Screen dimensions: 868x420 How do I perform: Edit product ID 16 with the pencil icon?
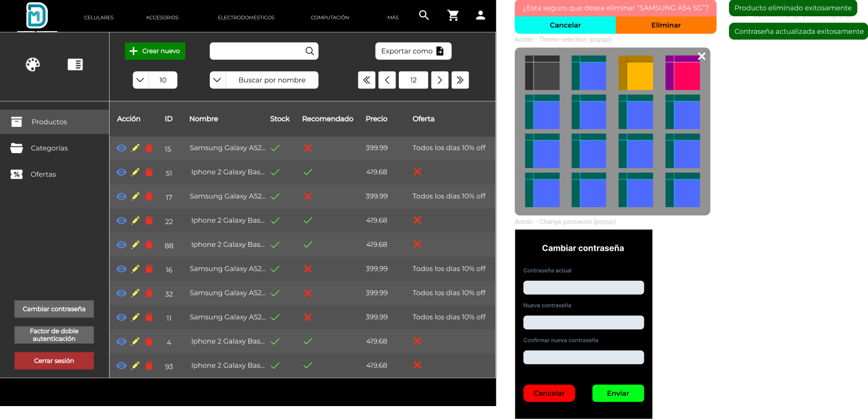135,269
